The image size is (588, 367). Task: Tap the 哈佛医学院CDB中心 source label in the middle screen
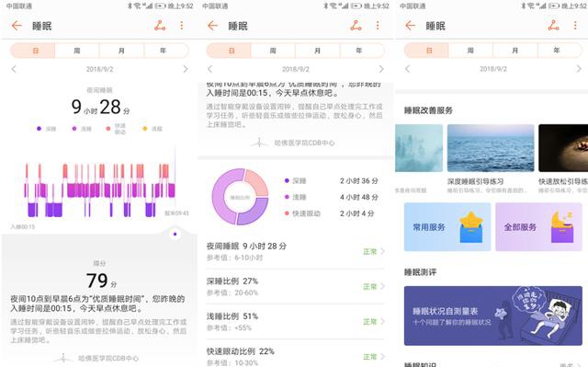[304, 143]
